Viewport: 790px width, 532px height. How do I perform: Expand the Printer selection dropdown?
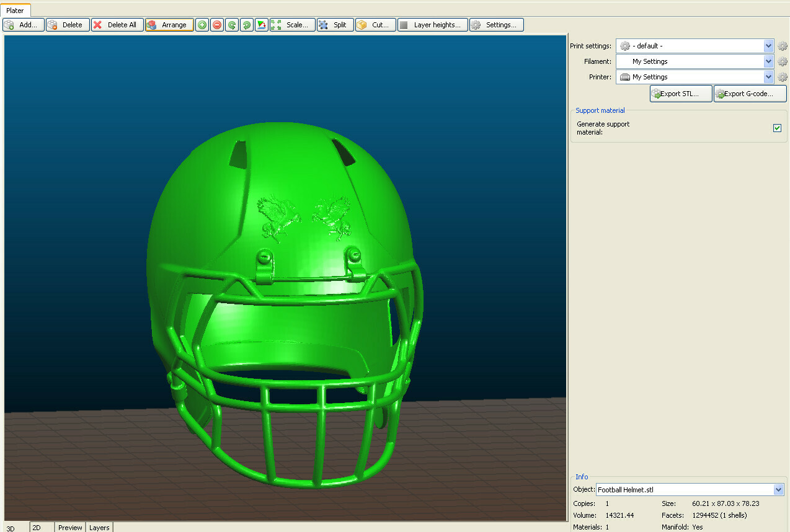(768, 76)
